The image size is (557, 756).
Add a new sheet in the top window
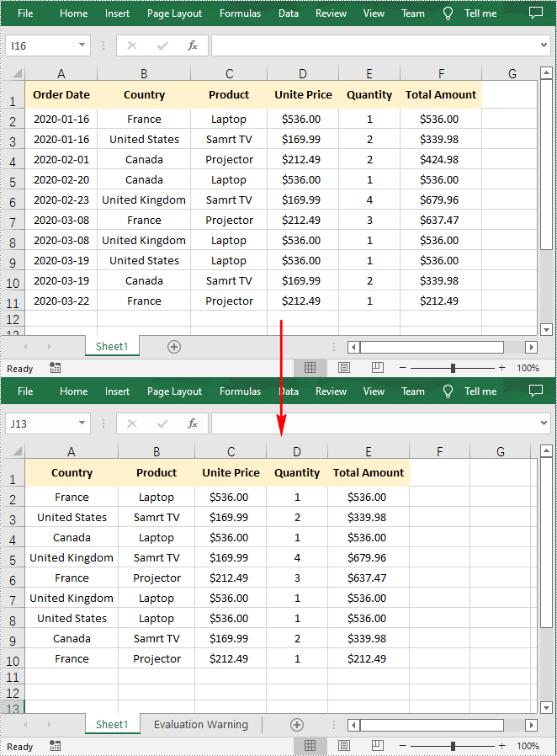(x=174, y=347)
